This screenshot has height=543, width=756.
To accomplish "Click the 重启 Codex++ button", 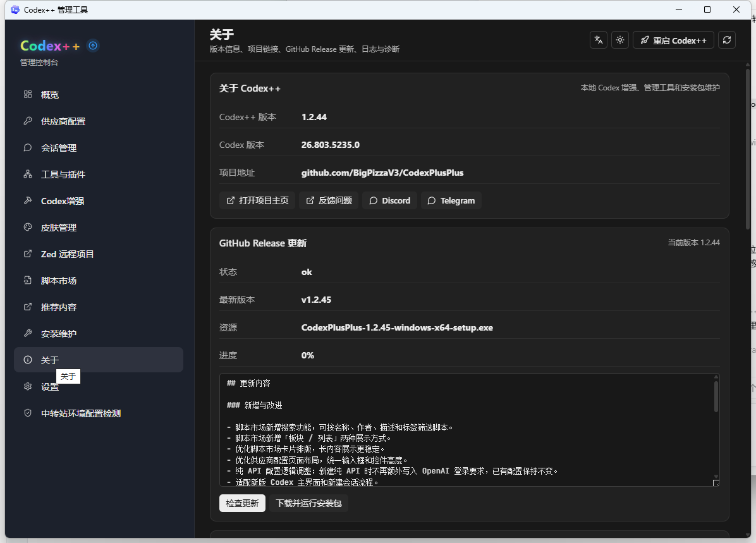I will click(x=673, y=40).
